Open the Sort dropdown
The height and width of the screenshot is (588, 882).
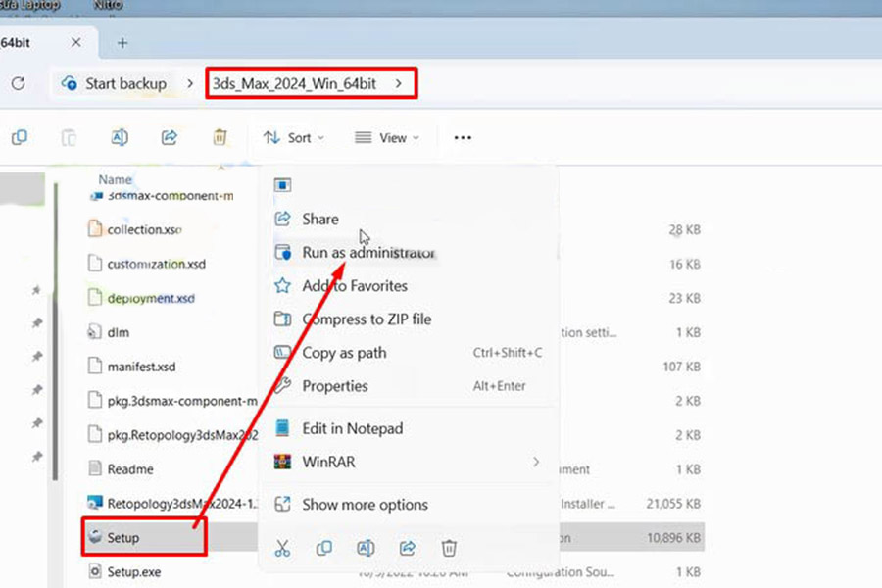(x=294, y=138)
